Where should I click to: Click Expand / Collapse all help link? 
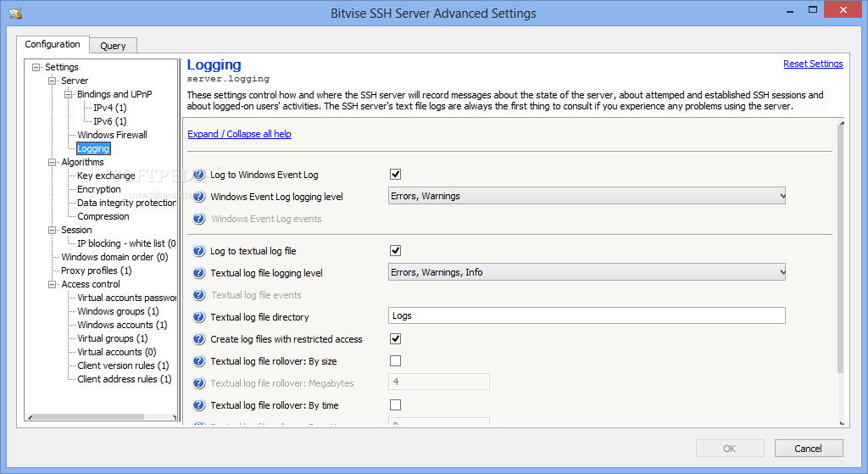239,134
